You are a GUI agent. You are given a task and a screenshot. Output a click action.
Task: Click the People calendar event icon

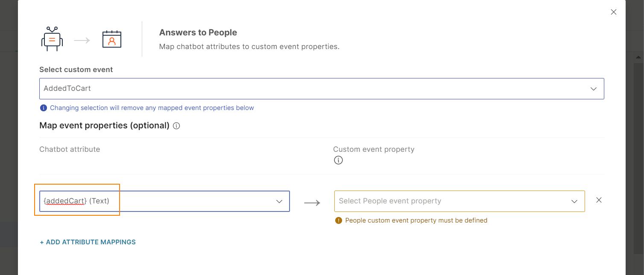[x=112, y=39]
